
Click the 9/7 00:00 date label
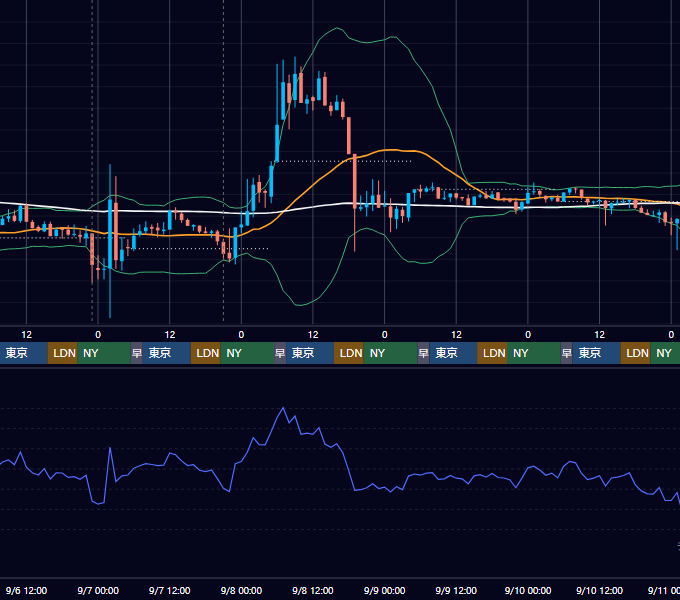(98, 590)
